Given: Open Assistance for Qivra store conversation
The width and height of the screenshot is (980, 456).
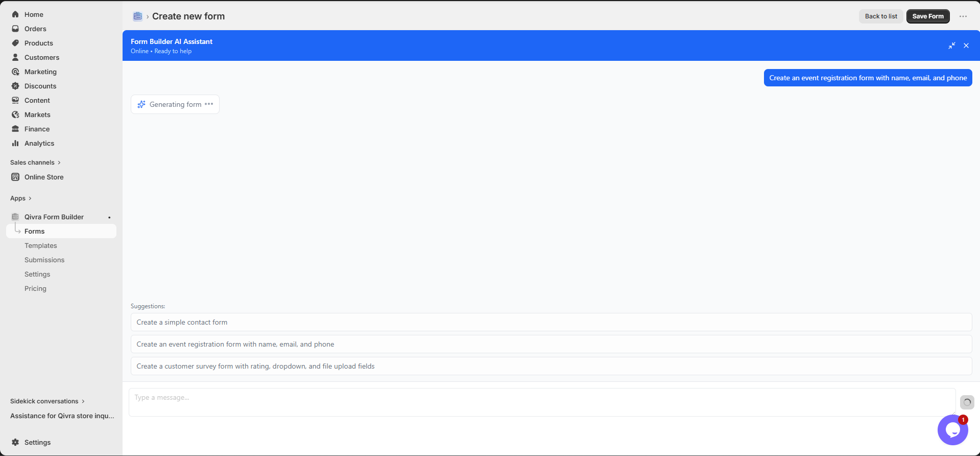Looking at the screenshot, I should coord(62,416).
